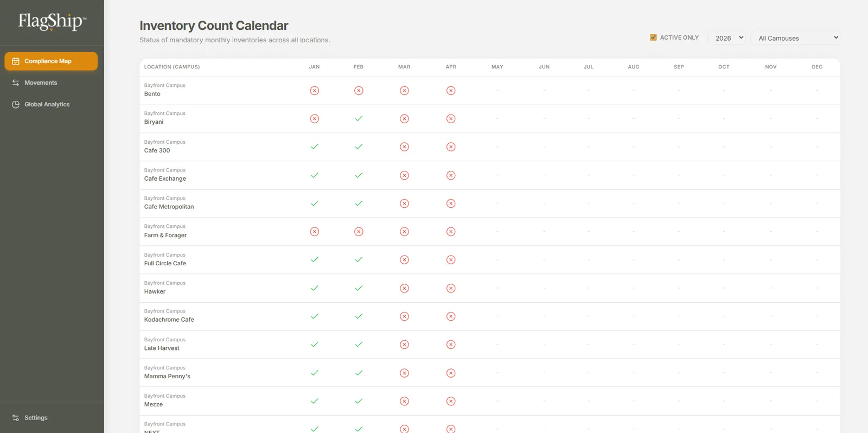Click Hawker's January green checkmark
The image size is (868, 433).
click(x=315, y=288)
